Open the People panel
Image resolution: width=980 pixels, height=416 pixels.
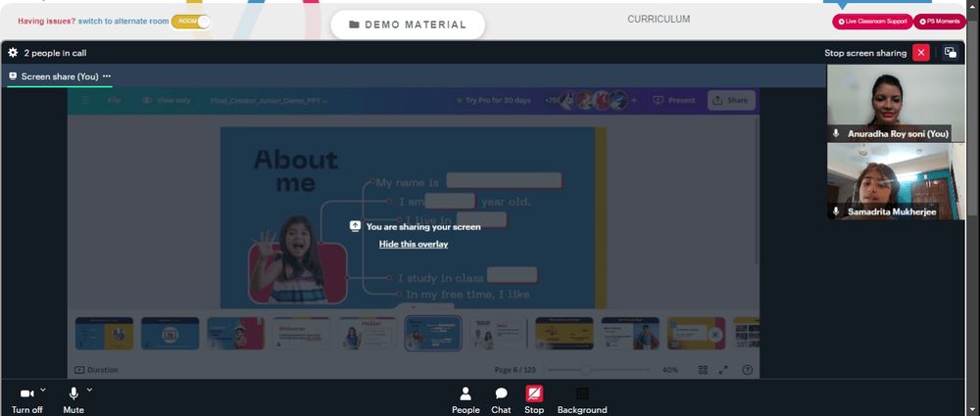coord(465,400)
